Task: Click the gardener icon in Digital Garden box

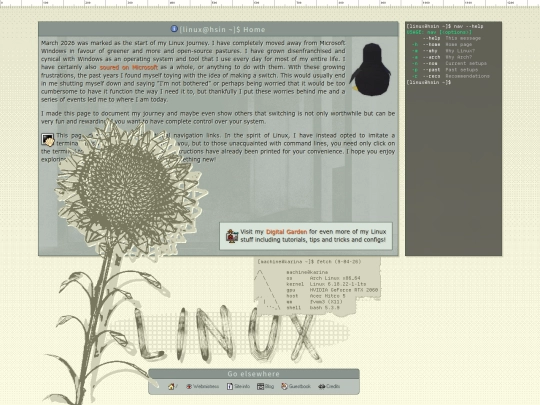Action: (232, 236)
